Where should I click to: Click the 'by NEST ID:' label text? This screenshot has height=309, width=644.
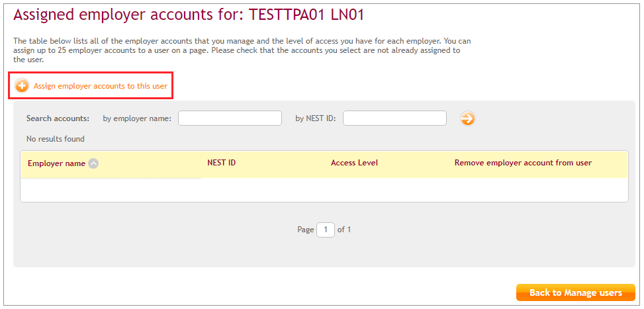tap(316, 118)
